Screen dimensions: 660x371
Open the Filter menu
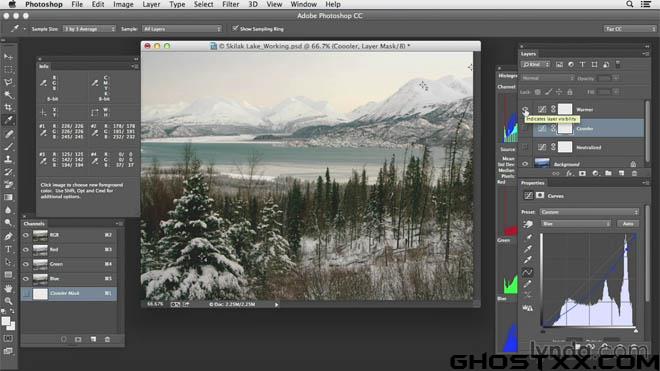230,4
